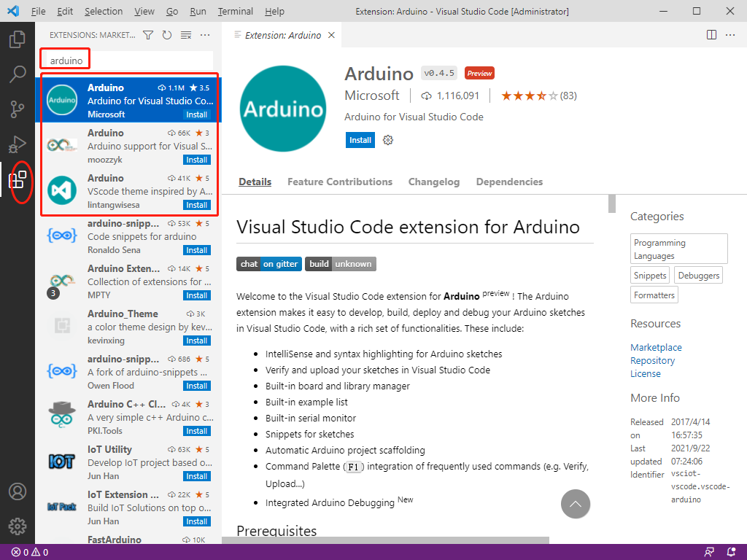The width and height of the screenshot is (747, 560).
Task: Open the Source Control view
Action: click(x=18, y=108)
